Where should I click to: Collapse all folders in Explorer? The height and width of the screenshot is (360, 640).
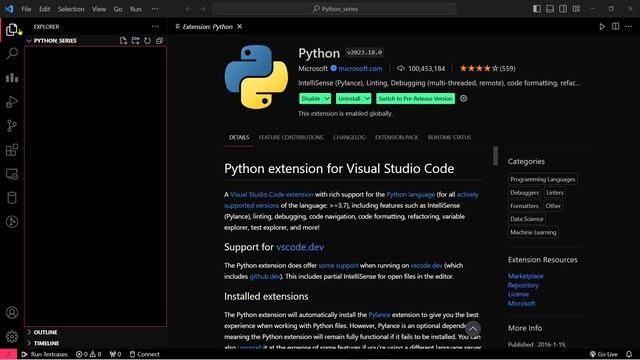[x=159, y=40]
